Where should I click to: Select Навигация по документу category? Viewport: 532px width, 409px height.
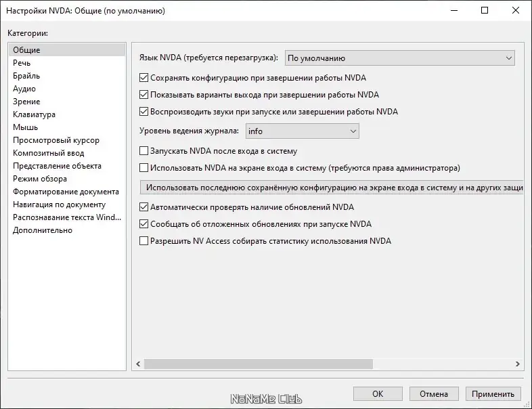pos(67,204)
